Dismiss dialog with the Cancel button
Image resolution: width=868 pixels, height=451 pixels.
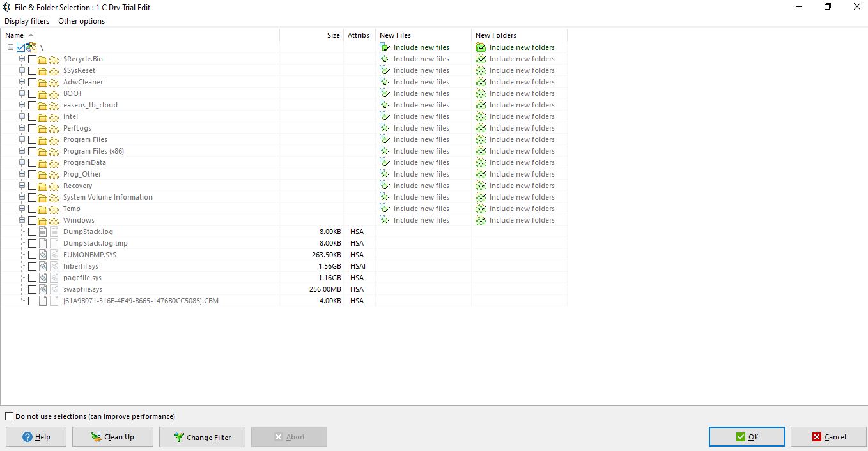tap(828, 437)
